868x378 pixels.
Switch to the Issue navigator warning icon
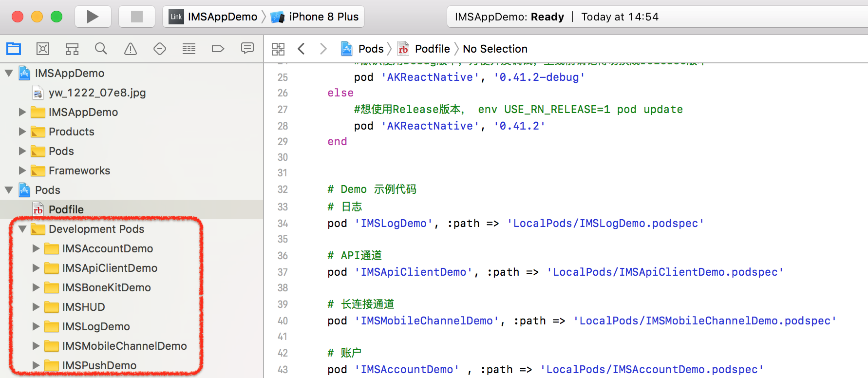[x=131, y=49]
